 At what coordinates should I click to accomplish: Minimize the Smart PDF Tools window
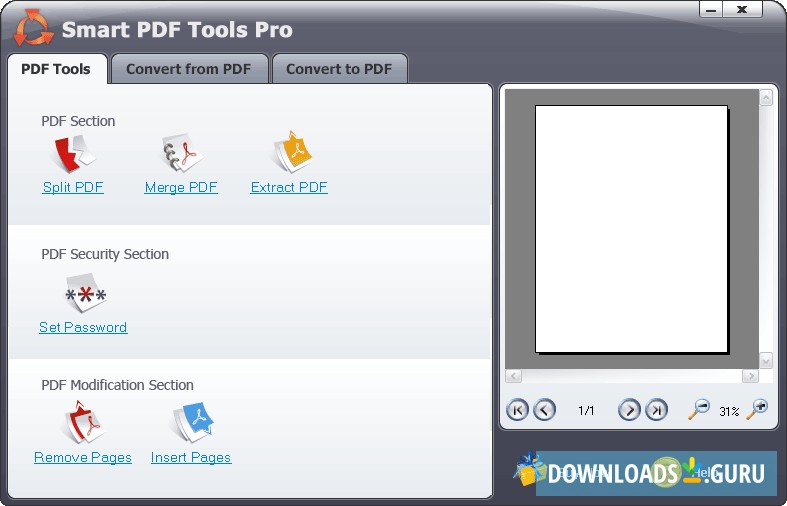coord(710,10)
